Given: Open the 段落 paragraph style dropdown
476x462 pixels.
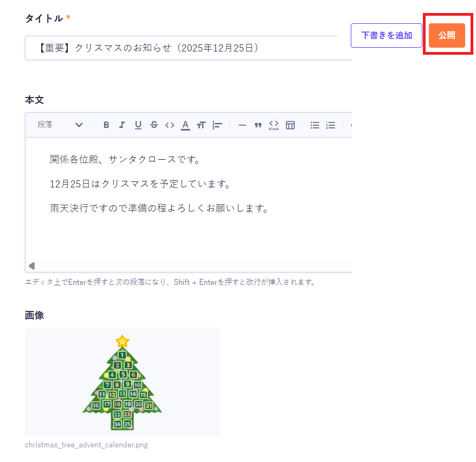Looking at the screenshot, I should (x=60, y=125).
